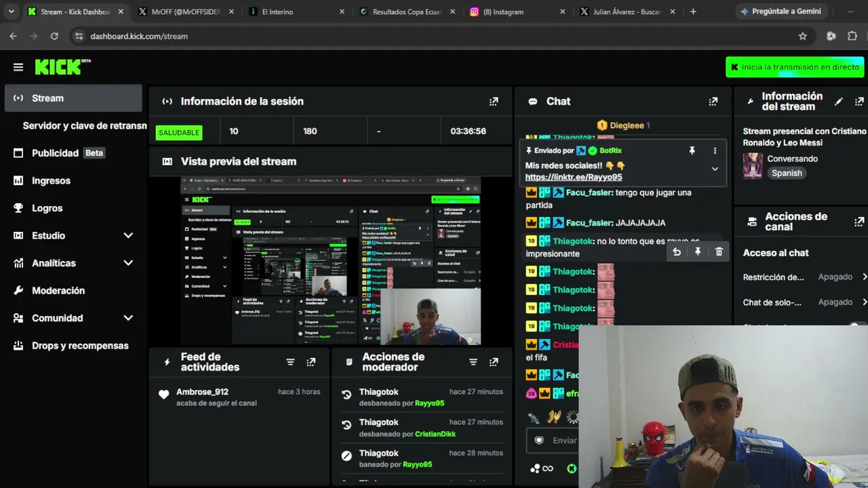
Task: Click the Facu_fasler username on the JAJAJAJAJA message
Action: pos(589,223)
